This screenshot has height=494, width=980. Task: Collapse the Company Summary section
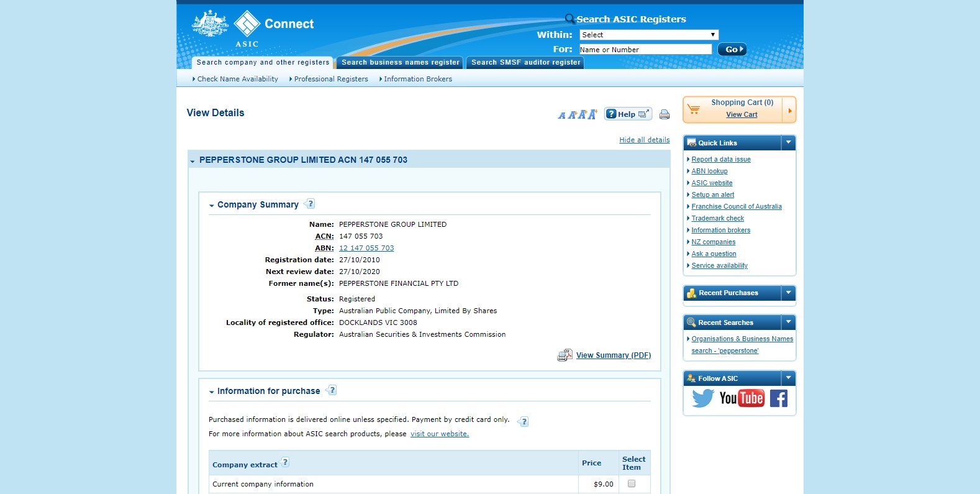click(x=212, y=205)
